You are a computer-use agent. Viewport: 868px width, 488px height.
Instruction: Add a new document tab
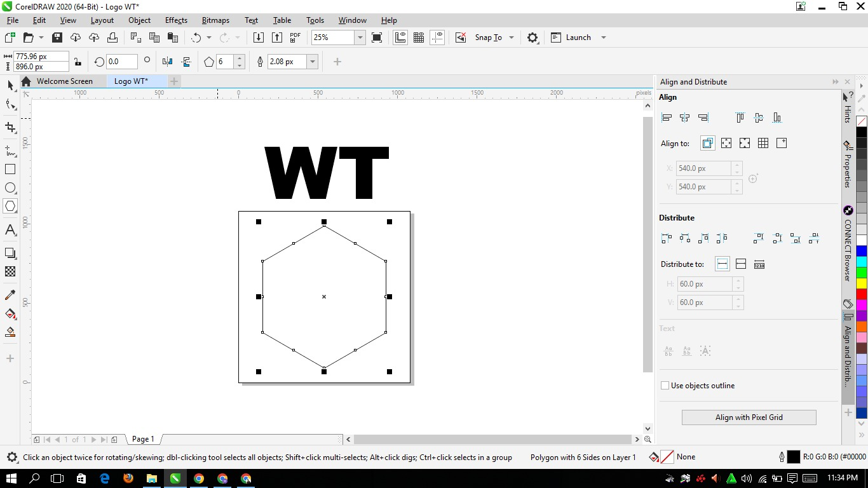coord(174,81)
